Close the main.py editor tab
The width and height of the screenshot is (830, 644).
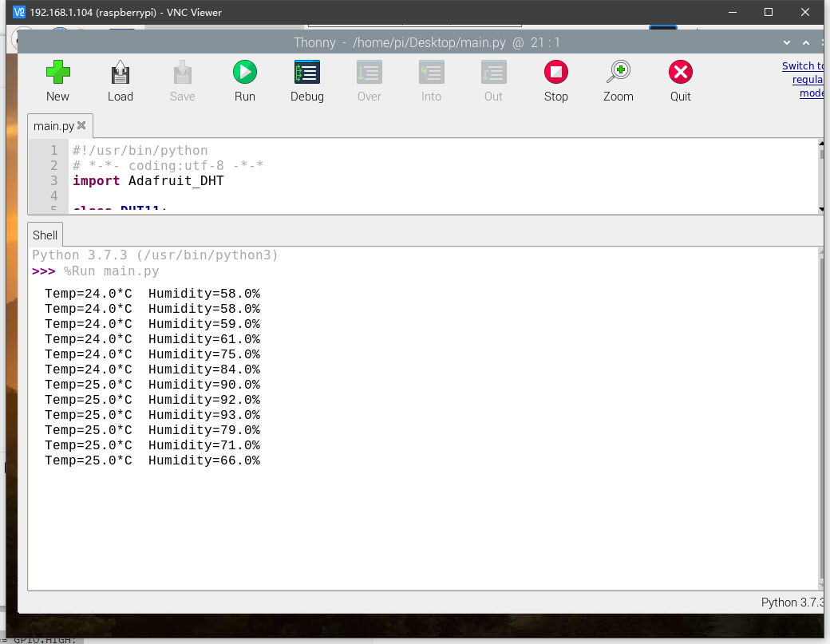(81, 125)
